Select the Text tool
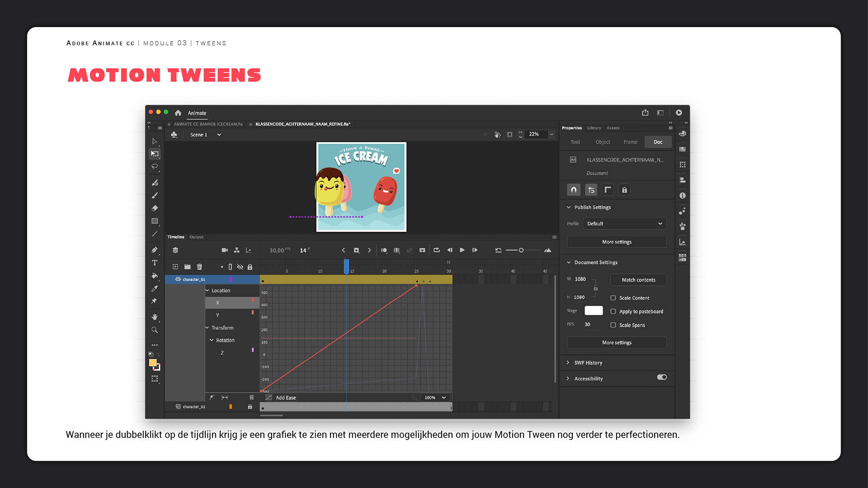This screenshot has height=488, width=868. (x=155, y=263)
